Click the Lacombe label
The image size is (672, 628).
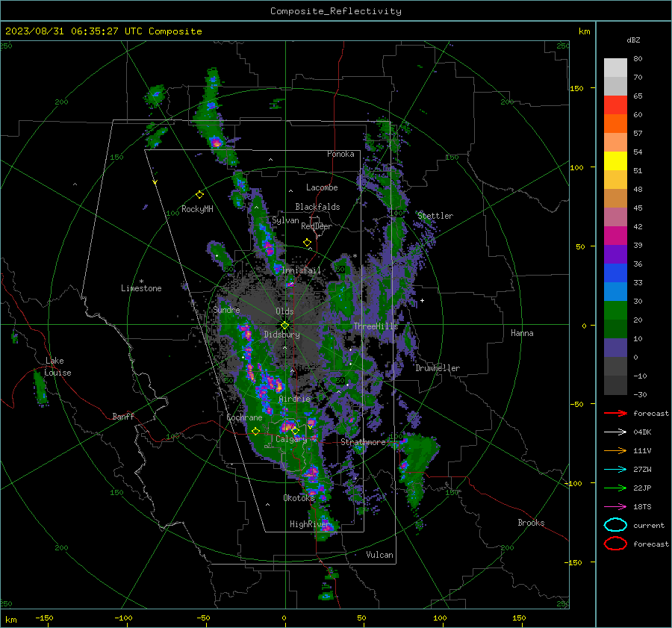click(322, 187)
